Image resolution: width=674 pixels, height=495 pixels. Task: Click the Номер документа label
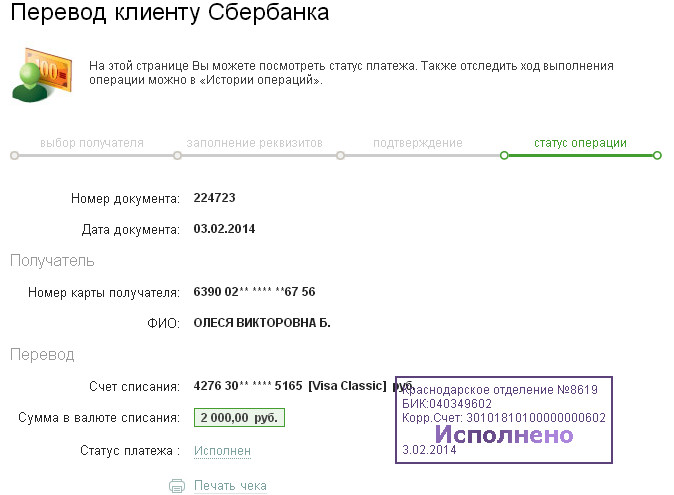(125, 199)
